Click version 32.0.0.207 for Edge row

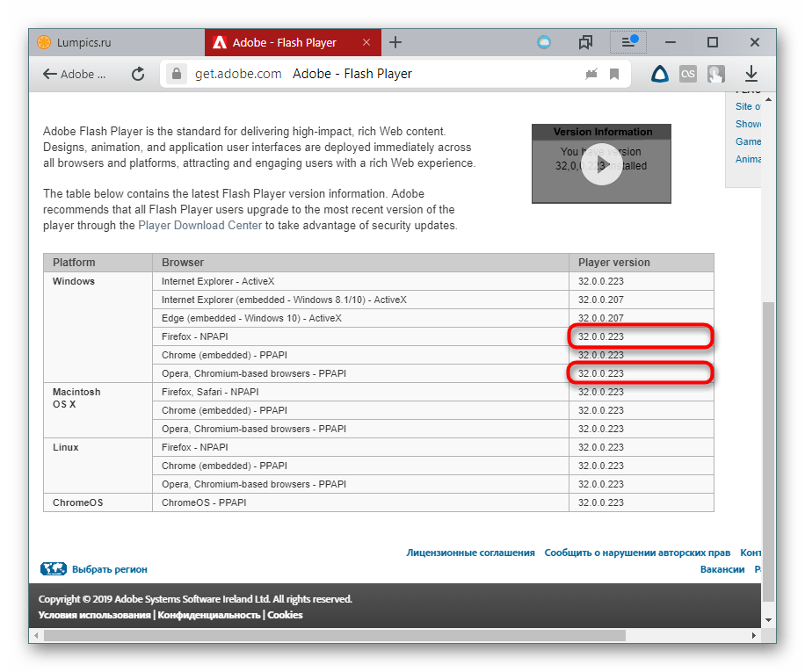point(600,319)
